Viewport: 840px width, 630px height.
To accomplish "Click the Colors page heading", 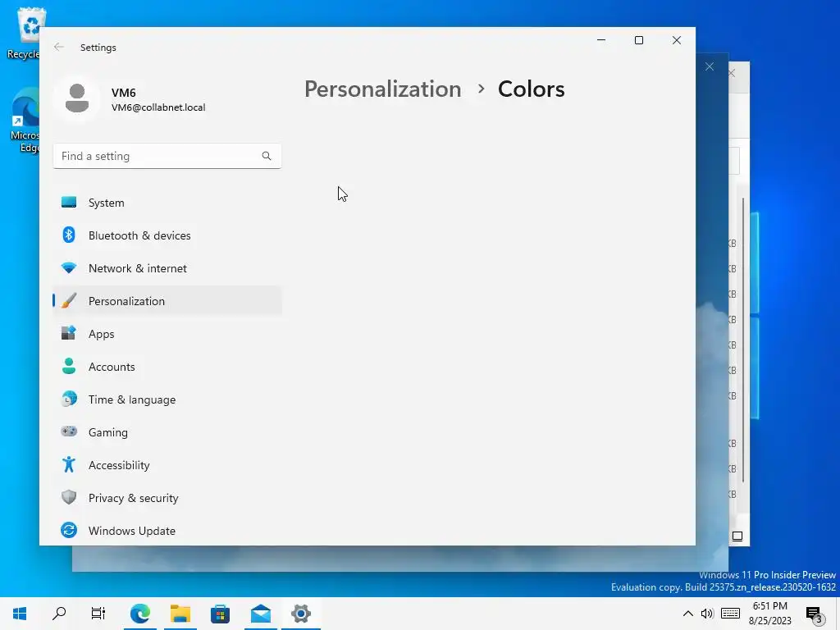I will [531, 89].
